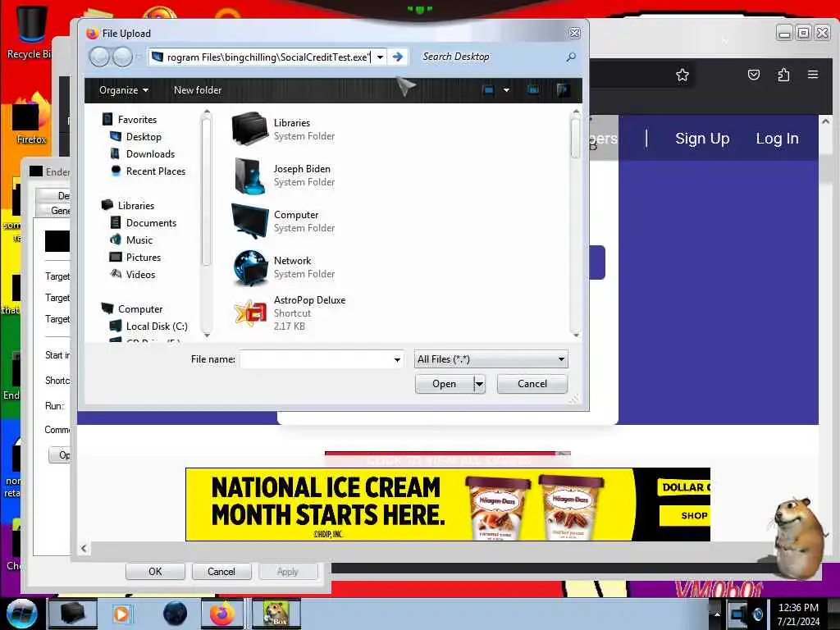
Task: Open the Libraries system folder icon in file list
Action: tap(249, 129)
